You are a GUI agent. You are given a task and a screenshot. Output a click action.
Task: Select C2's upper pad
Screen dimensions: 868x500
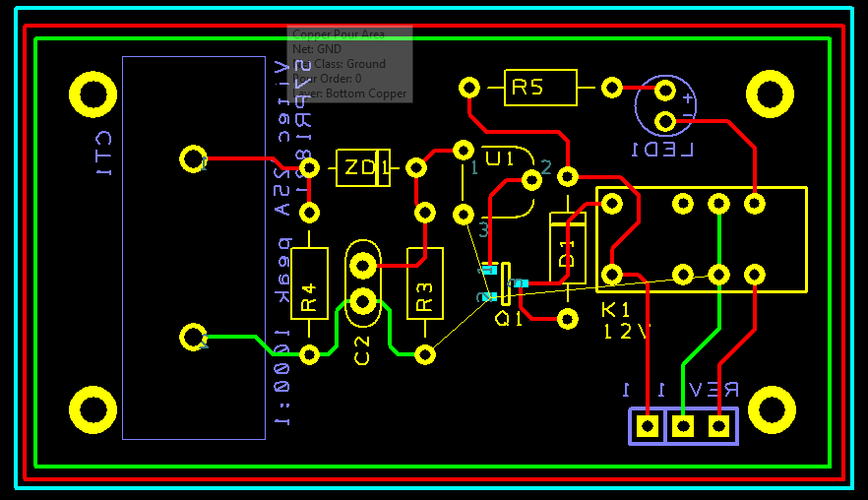[x=362, y=266]
